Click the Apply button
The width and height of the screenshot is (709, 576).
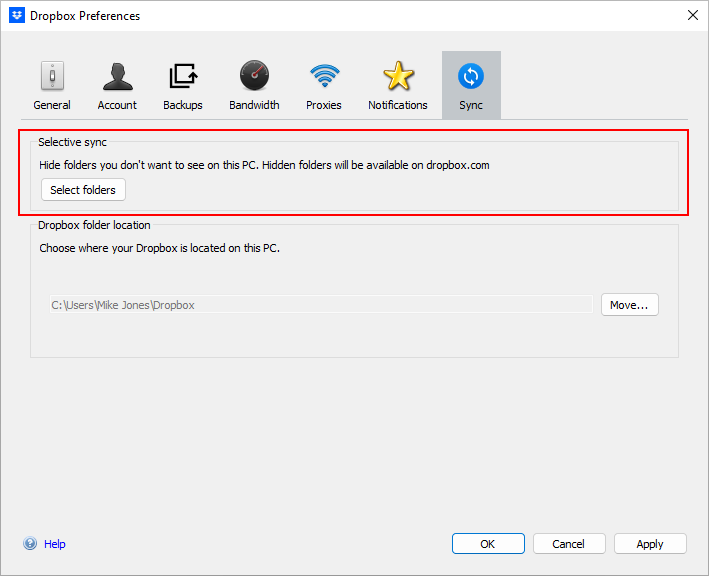point(650,544)
